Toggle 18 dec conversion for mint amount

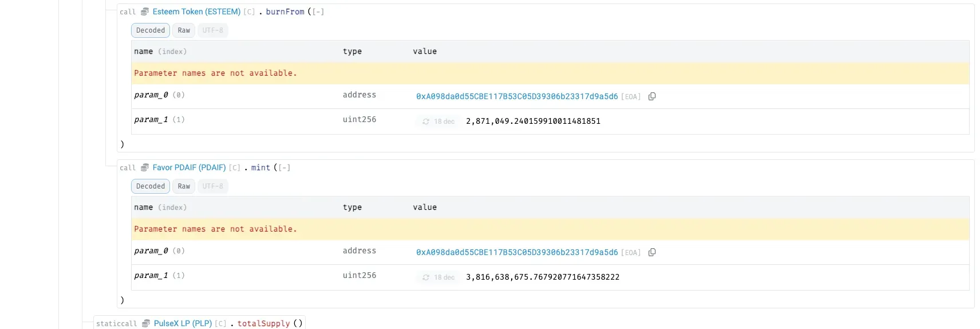[438, 277]
